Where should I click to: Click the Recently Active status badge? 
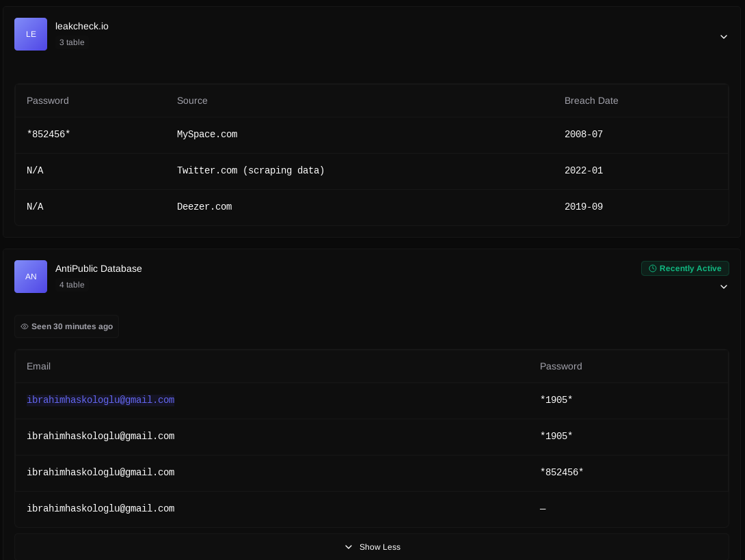coord(685,268)
